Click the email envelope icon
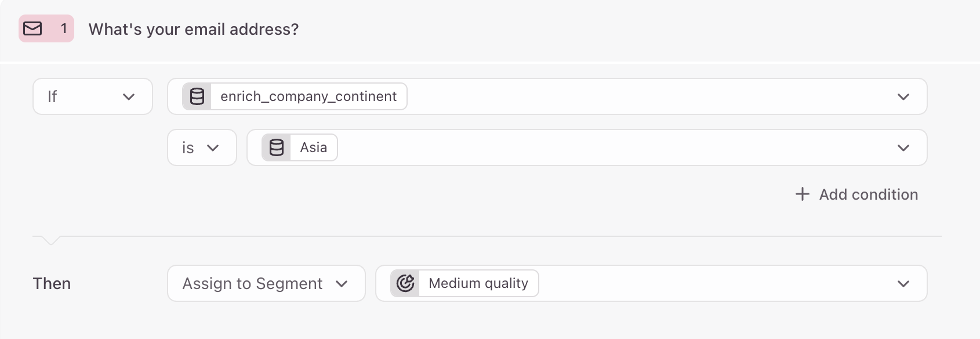This screenshot has height=339, width=980. click(x=32, y=28)
